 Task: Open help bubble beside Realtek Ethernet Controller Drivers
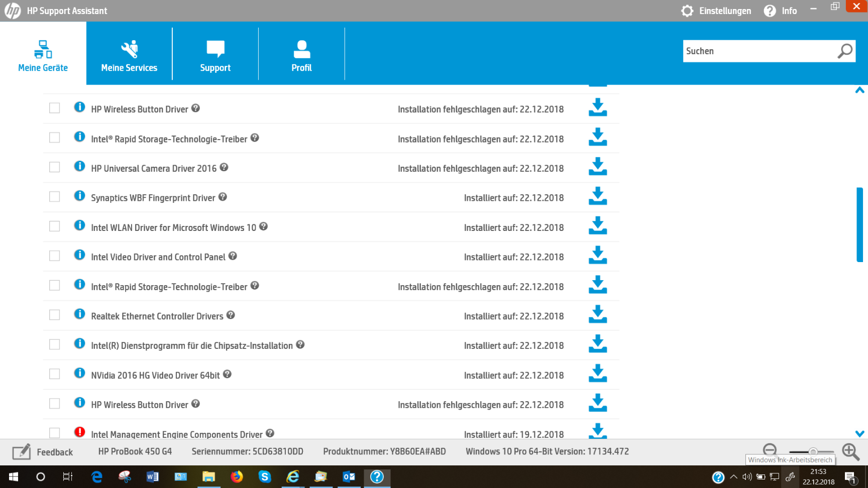tap(231, 315)
